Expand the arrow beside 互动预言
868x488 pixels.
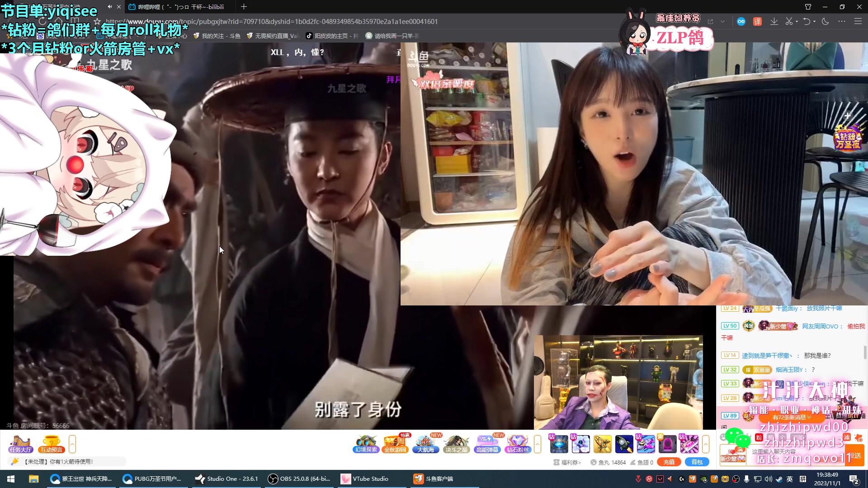pyautogui.click(x=72, y=444)
